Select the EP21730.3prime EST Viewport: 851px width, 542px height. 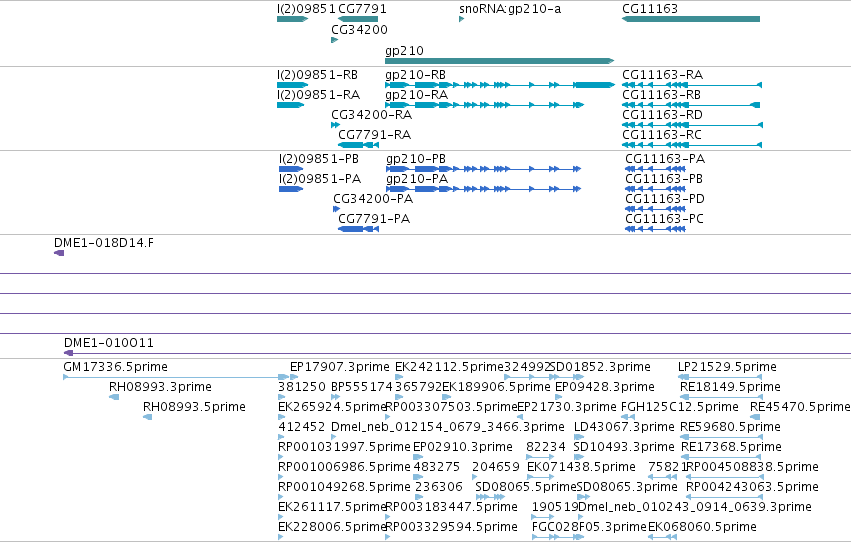click(567, 407)
